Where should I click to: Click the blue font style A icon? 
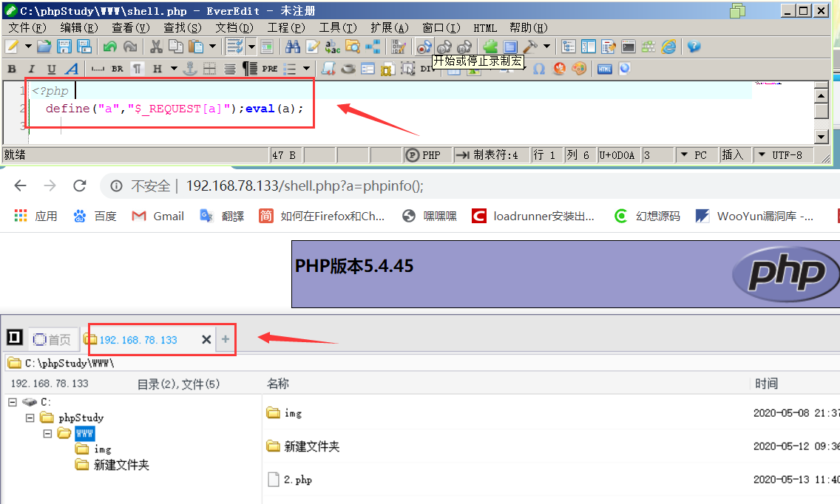(x=72, y=69)
